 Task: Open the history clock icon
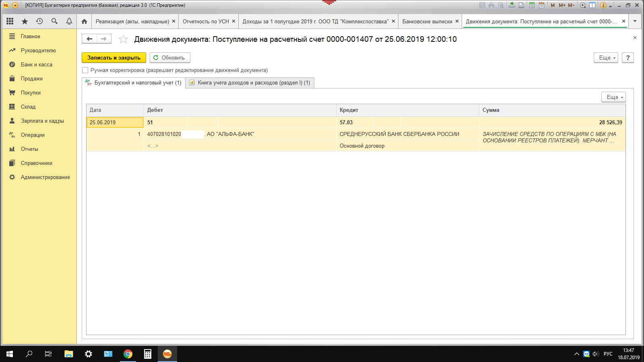click(x=39, y=21)
